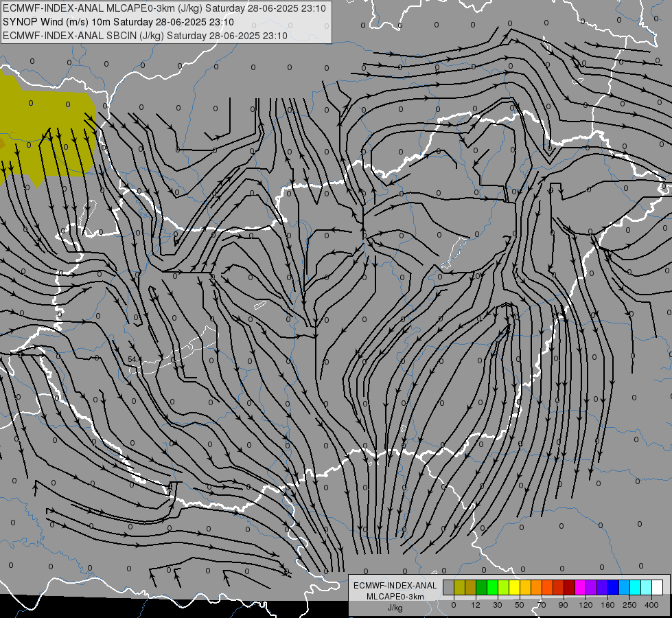Screen dimensions: 672x618
Task: Click the legend value 250
Action: pyautogui.click(x=629, y=605)
